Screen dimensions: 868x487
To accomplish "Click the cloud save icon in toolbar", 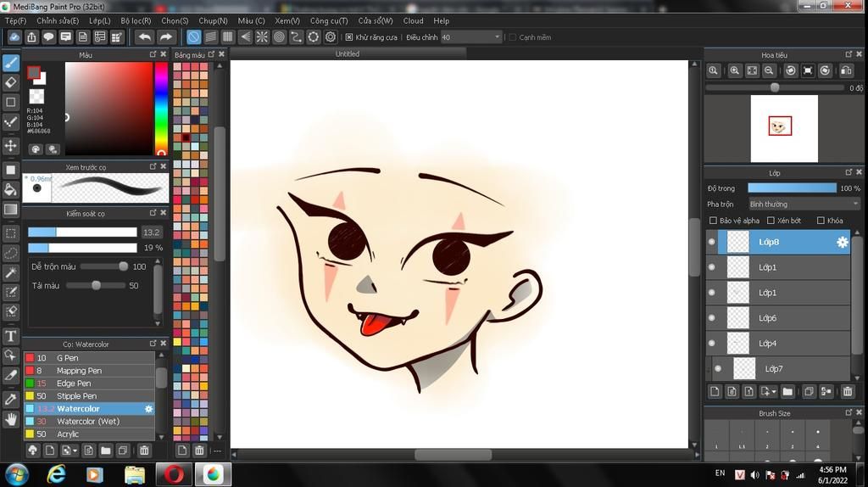I will click(x=14, y=37).
